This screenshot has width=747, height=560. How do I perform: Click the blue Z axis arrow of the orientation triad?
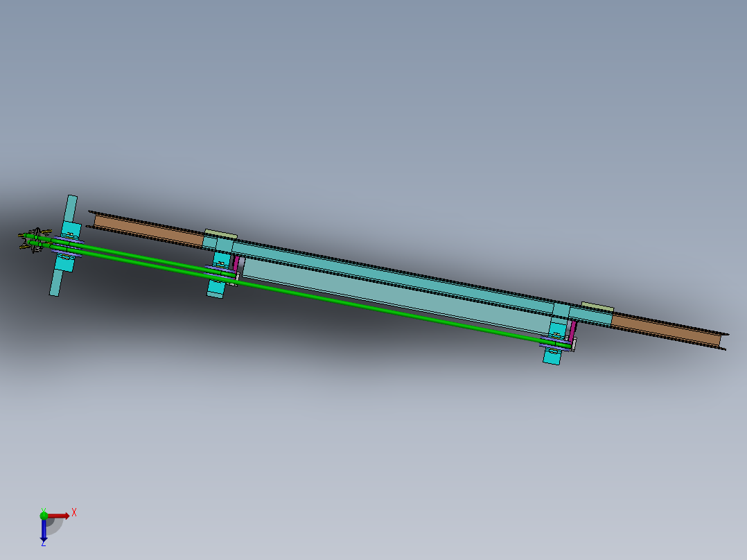(44, 530)
